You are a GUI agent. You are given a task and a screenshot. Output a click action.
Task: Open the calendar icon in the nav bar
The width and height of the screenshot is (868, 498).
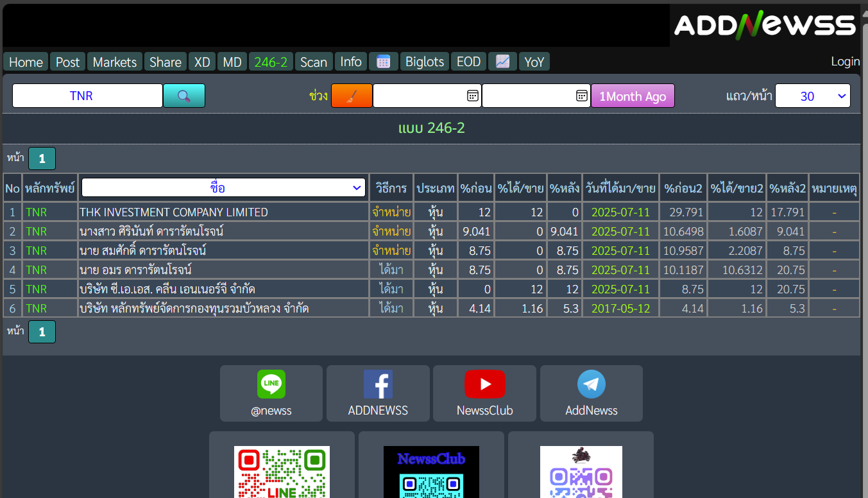click(x=384, y=62)
